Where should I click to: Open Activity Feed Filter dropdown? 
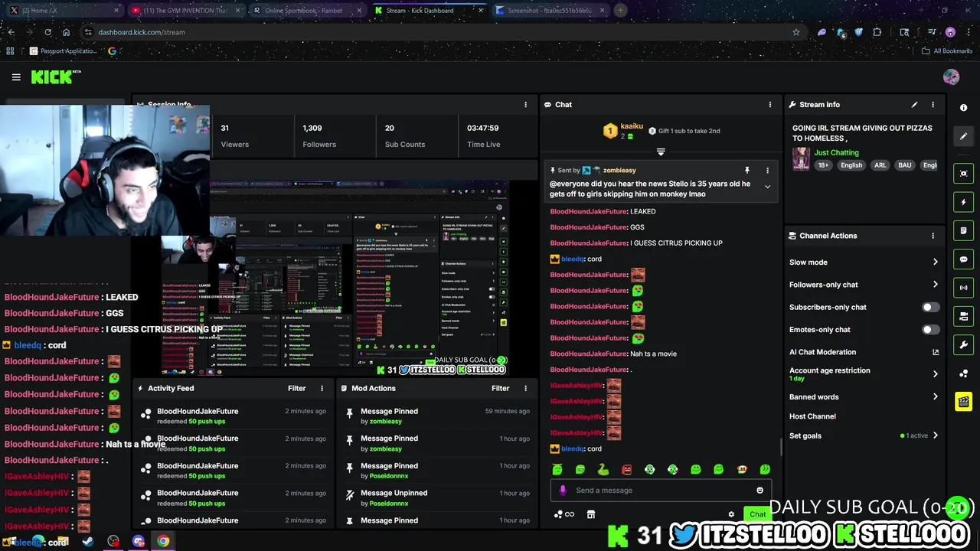tap(296, 388)
